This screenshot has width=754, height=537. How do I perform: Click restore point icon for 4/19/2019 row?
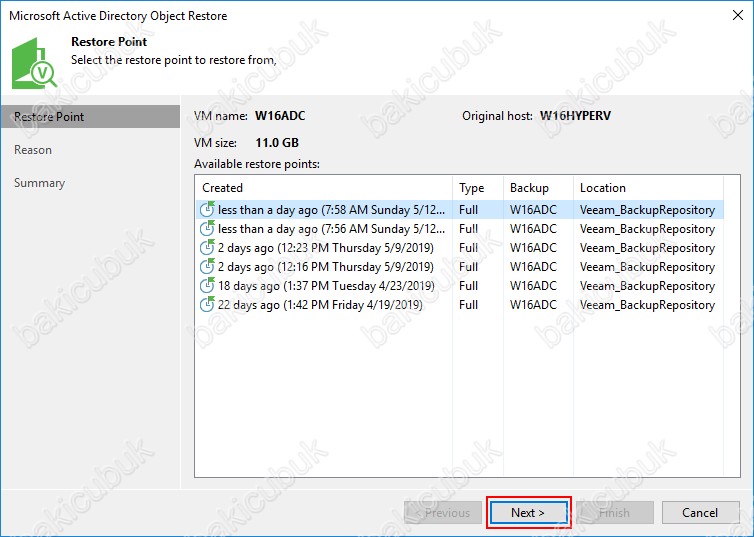[x=207, y=304]
